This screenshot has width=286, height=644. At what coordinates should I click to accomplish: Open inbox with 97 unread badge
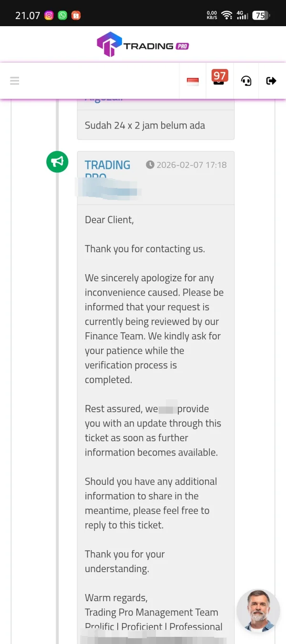(219, 79)
